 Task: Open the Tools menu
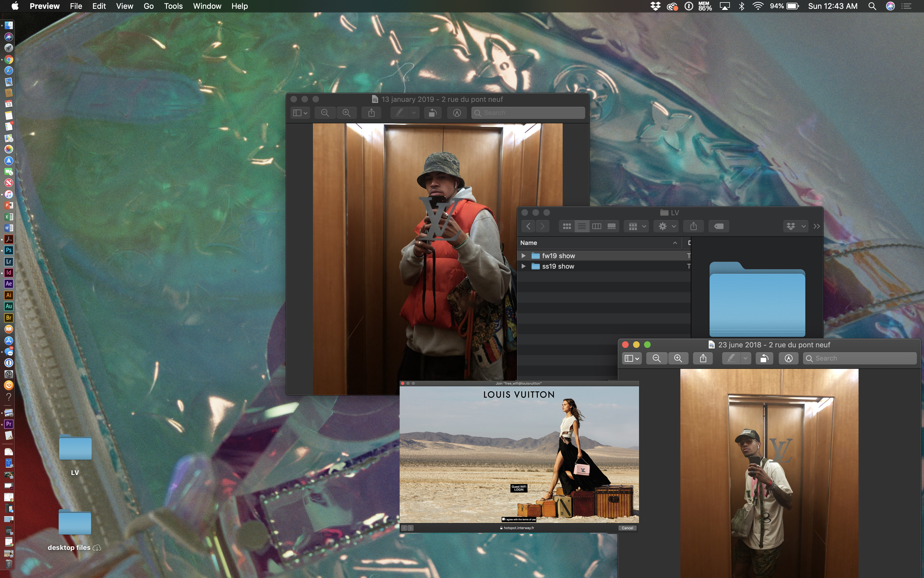(x=173, y=6)
